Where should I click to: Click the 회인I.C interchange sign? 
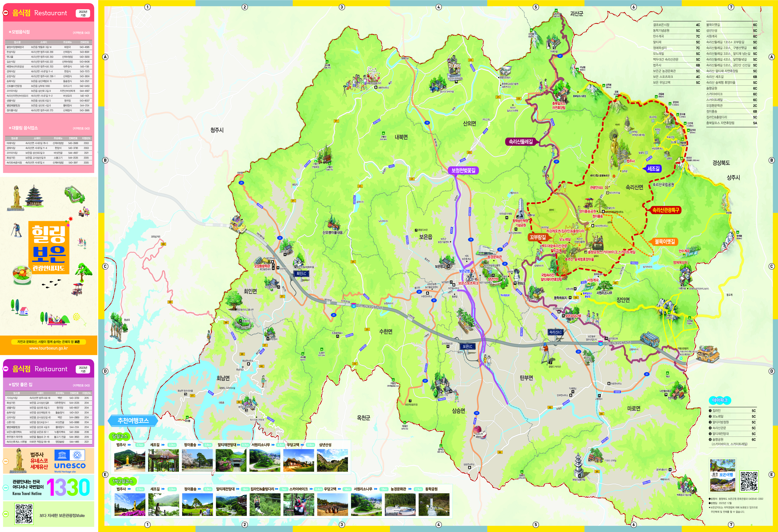coord(301,274)
